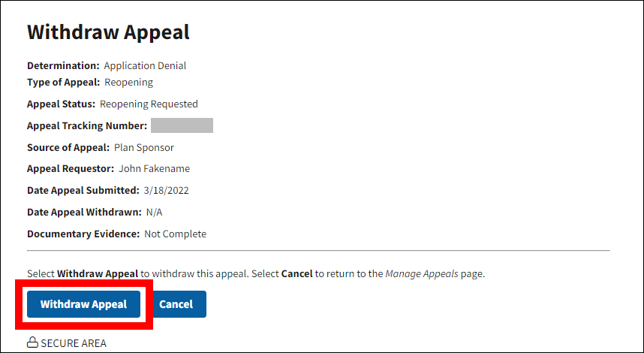This screenshot has width=644, height=353.
Task: Click the Appeal Tracking Number label
Action: coord(86,125)
